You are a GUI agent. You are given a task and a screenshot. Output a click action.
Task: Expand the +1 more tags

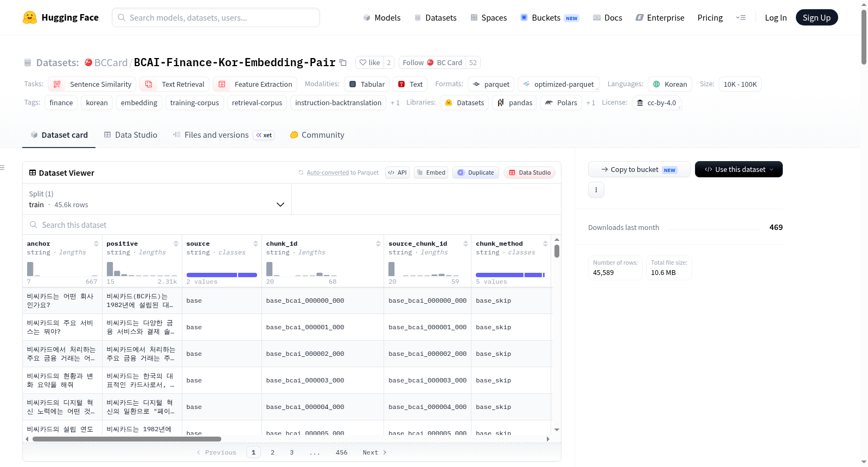(x=395, y=103)
